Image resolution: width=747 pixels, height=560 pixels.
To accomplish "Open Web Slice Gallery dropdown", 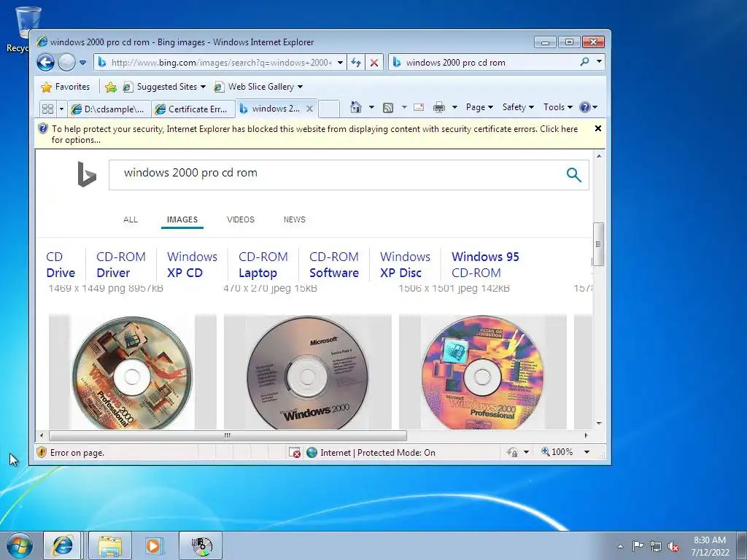I will point(258,87).
